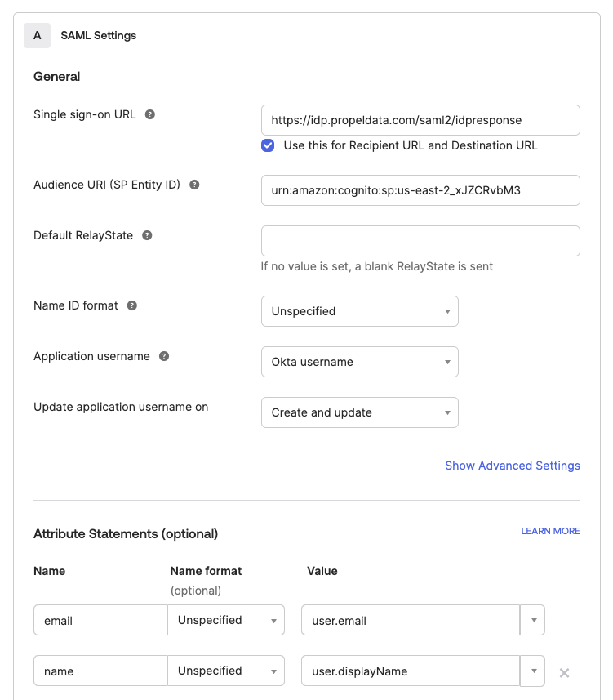Image resolution: width=613 pixels, height=700 pixels.
Task: Open help for Name ID format
Action: pos(132,305)
